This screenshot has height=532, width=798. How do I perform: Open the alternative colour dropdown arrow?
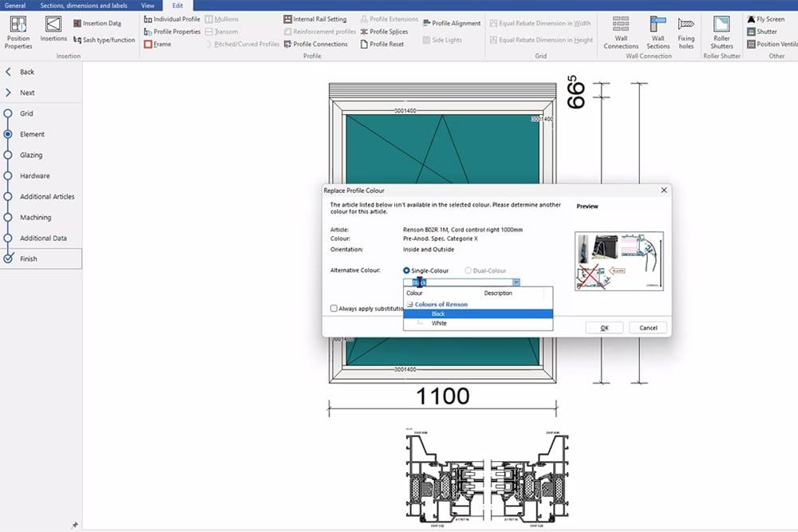(516, 282)
